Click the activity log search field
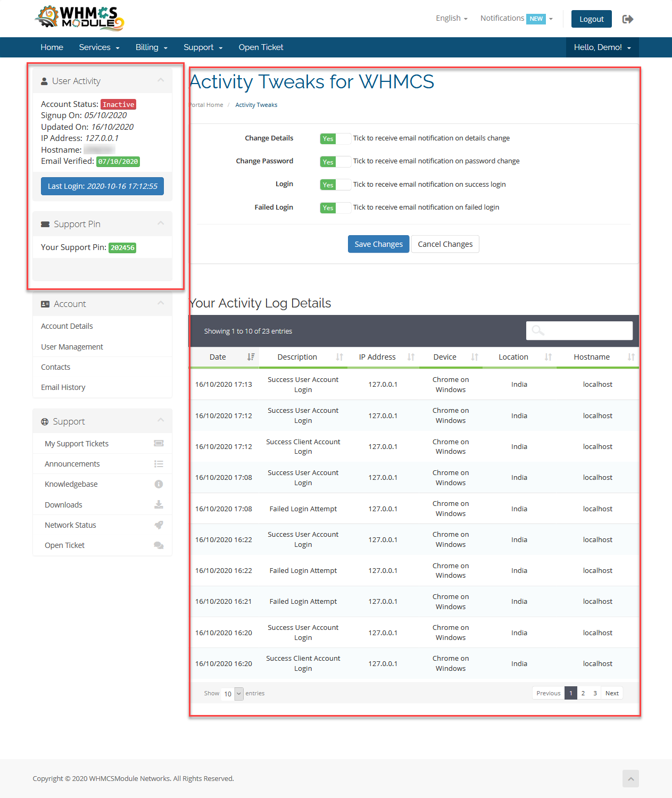 (x=579, y=330)
